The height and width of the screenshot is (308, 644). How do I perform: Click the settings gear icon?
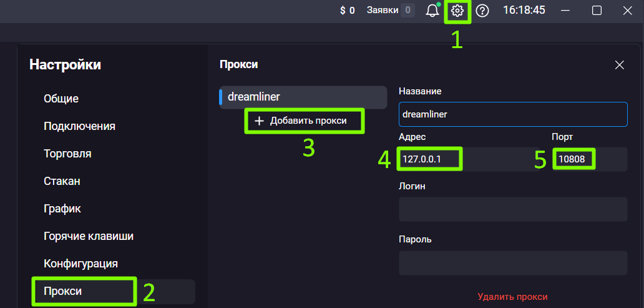[457, 11]
